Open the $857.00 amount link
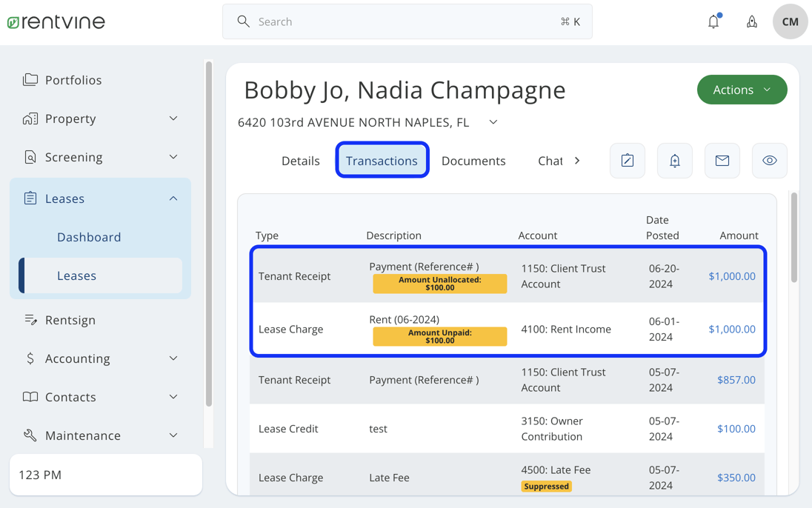The image size is (812, 508). tap(736, 380)
